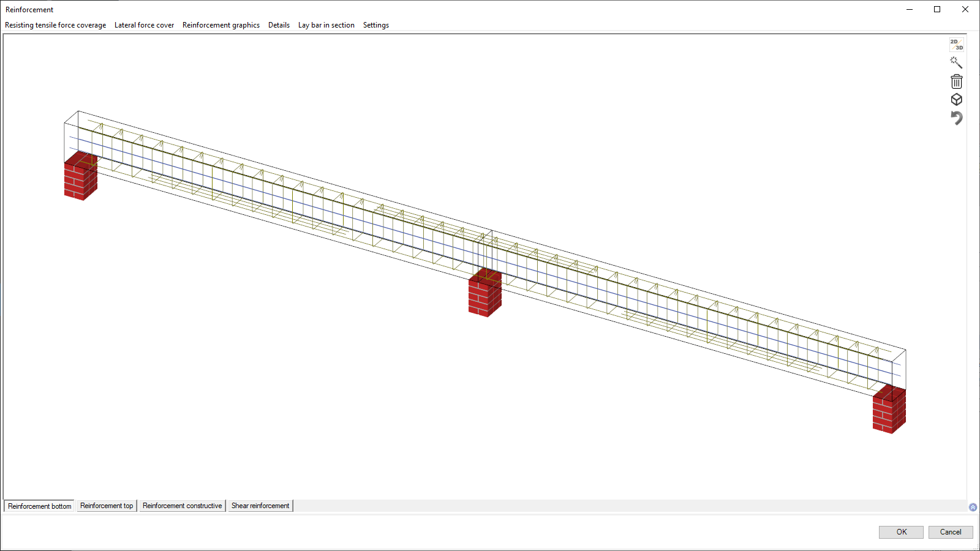Select the Reinforcement bottom tab
This screenshot has height=551, width=980.
[x=40, y=506]
